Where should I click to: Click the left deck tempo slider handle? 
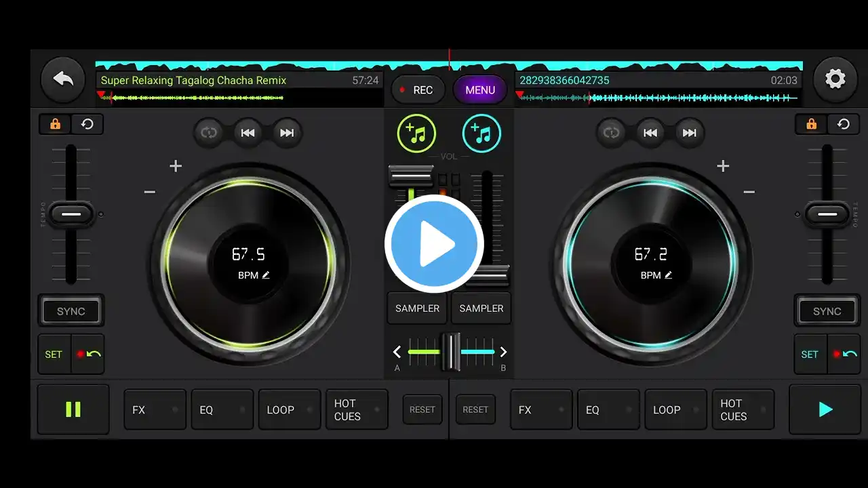tap(71, 214)
